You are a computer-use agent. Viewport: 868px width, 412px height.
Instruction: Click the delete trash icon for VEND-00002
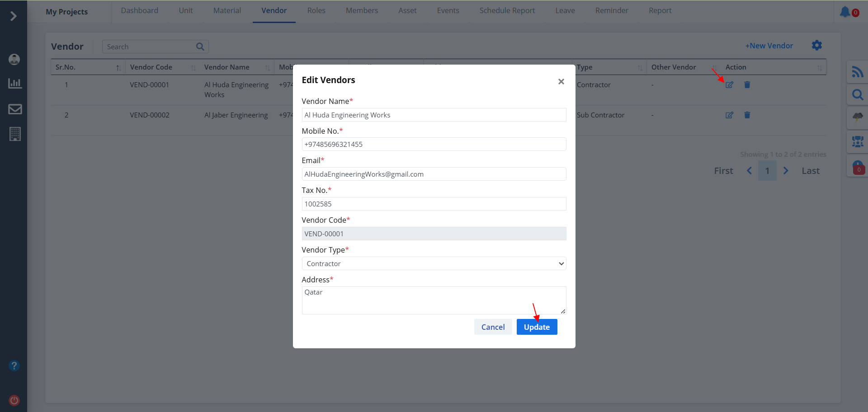(747, 115)
